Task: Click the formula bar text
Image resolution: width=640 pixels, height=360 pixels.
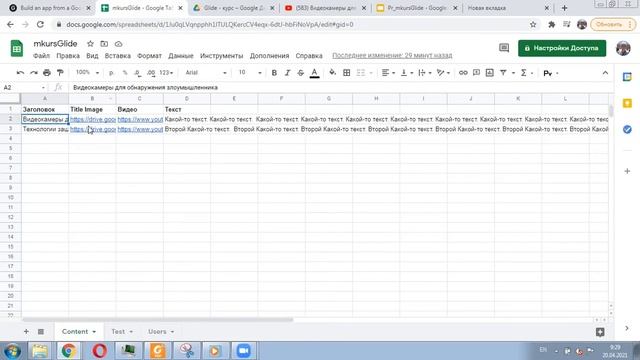Action: coord(145,87)
